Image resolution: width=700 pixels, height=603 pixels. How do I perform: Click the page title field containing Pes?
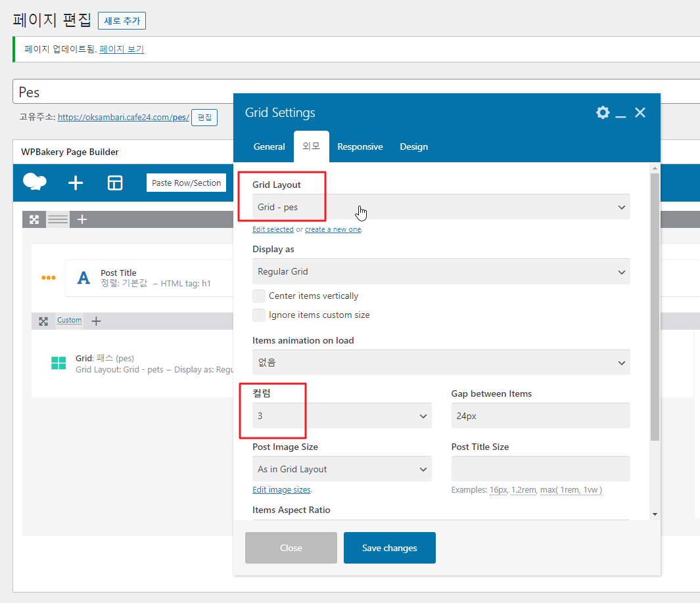[356, 92]
